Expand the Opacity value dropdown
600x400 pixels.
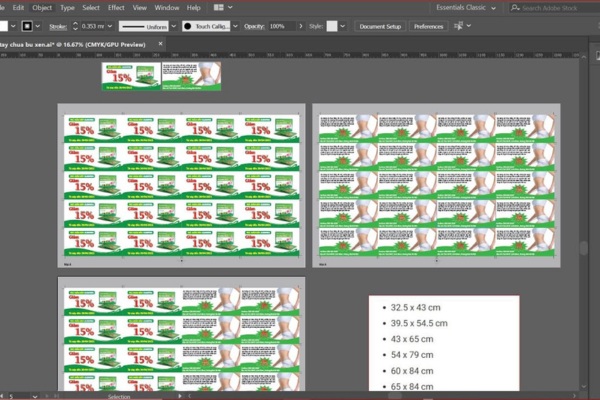292,26
